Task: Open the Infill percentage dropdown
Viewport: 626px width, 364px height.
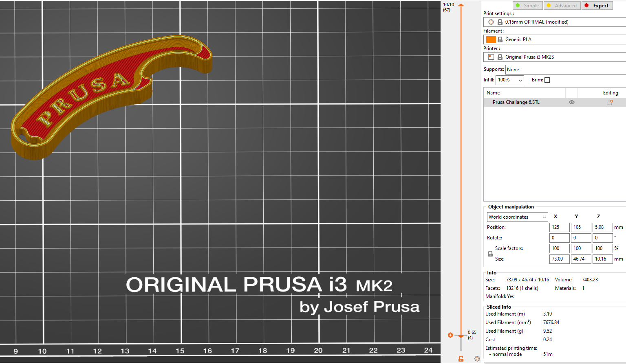Action: [509, 80]
